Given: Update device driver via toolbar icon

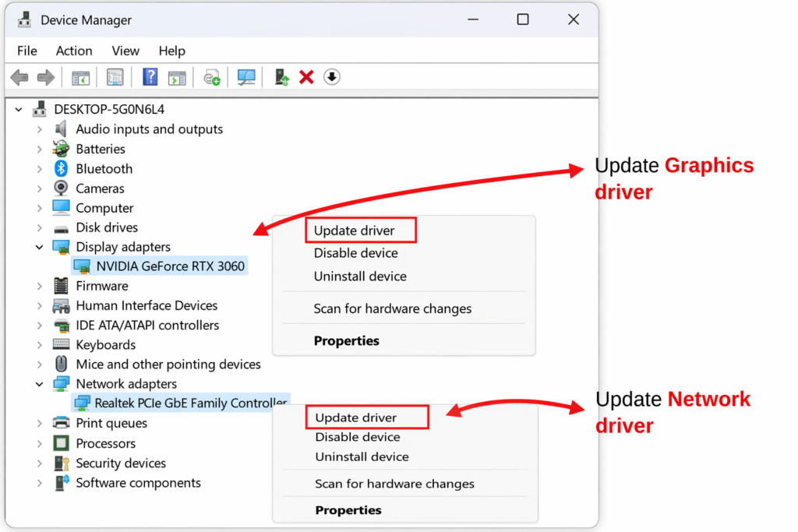Looking at the screenshot, I should (x=281, y=77).
